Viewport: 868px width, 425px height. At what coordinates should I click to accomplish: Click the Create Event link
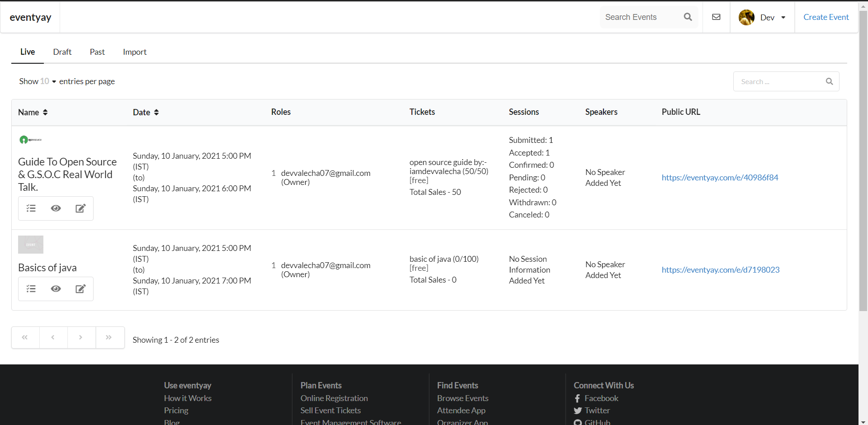click(826, 17)
